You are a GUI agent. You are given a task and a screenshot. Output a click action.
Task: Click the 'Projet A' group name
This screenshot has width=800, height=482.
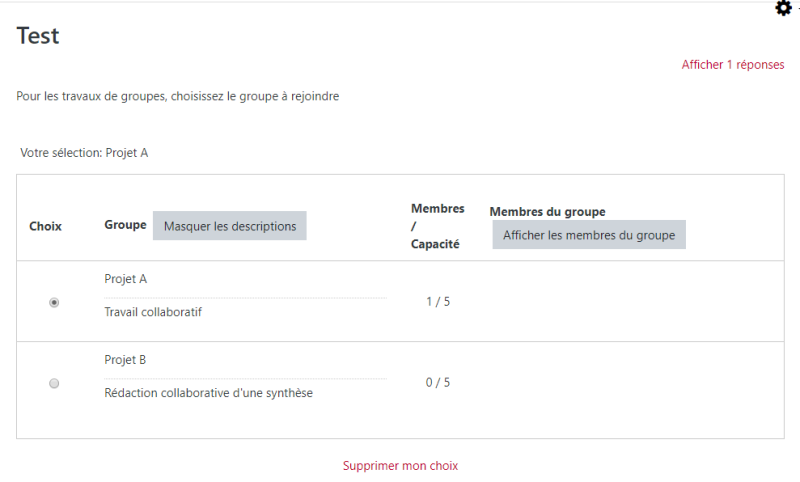pyautogui.click(x=126, y=279)
